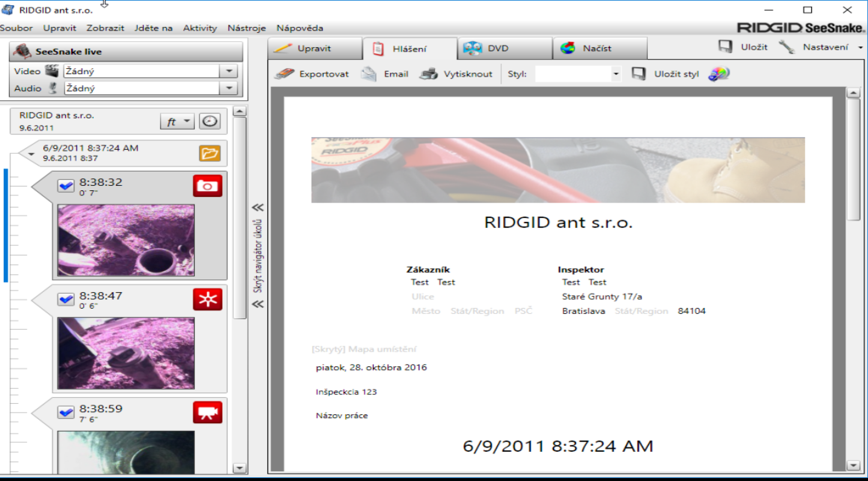This screenshot has height=481, width=868.
Task: Click the Staré Grunty 17/a address
Action: [602, 297]
